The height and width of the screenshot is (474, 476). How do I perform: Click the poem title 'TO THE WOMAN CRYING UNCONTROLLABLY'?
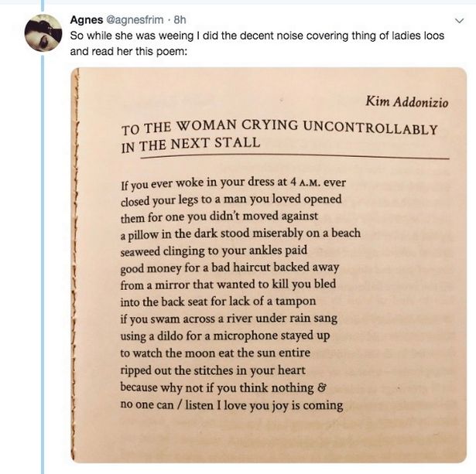coord(279,128)
